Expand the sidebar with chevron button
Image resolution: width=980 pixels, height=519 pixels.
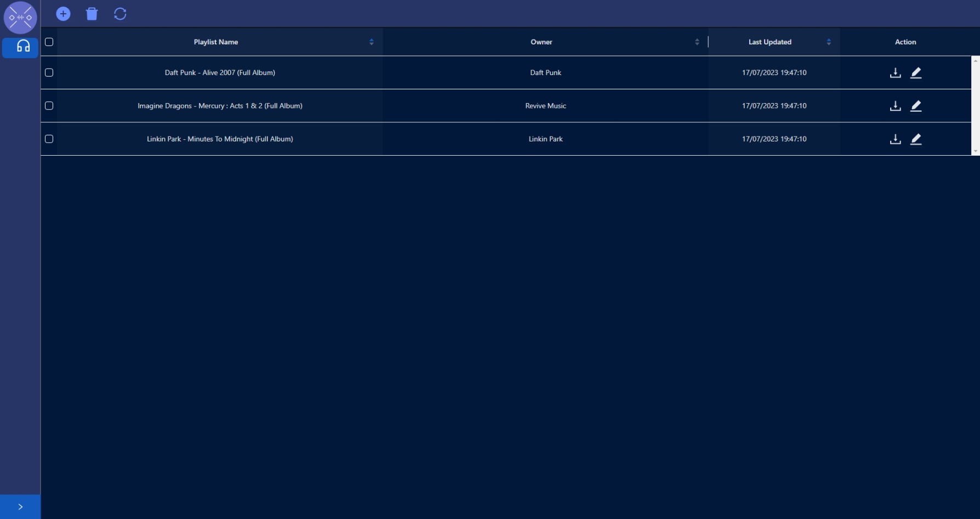pos(20,507)
